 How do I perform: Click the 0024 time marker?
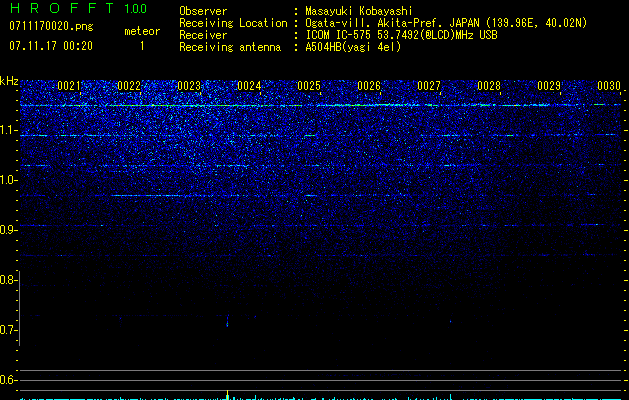point(249,86)
